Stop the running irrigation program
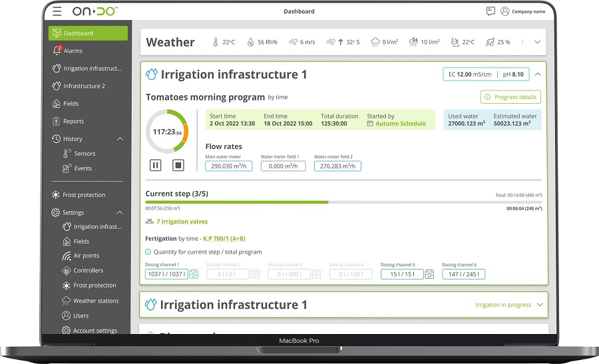Screen dimensions: 599x364 (178, 165)
